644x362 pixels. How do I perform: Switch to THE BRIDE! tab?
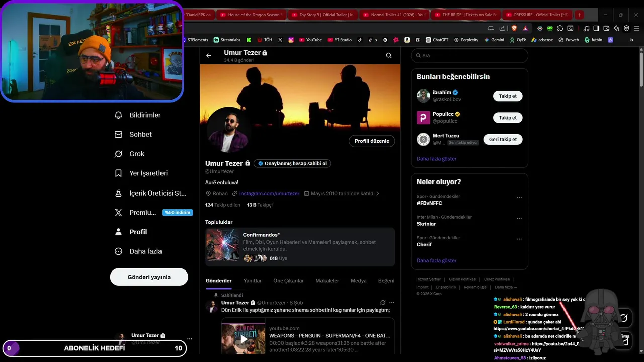(465, 15)
